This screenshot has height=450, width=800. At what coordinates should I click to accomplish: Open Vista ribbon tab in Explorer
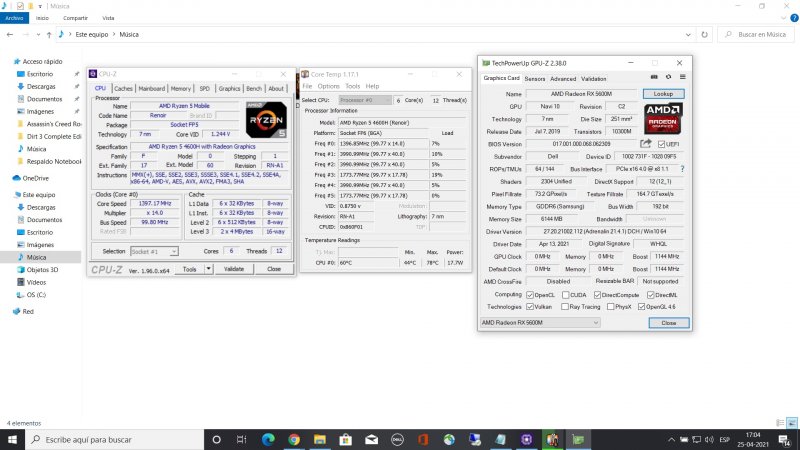(x=108, y=18)
